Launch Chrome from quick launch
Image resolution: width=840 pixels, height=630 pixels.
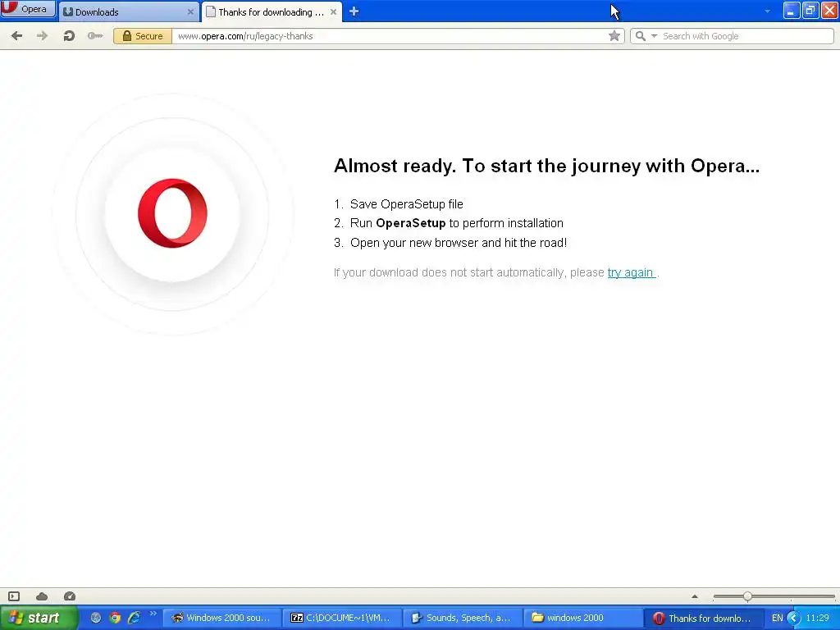(115, 618)
